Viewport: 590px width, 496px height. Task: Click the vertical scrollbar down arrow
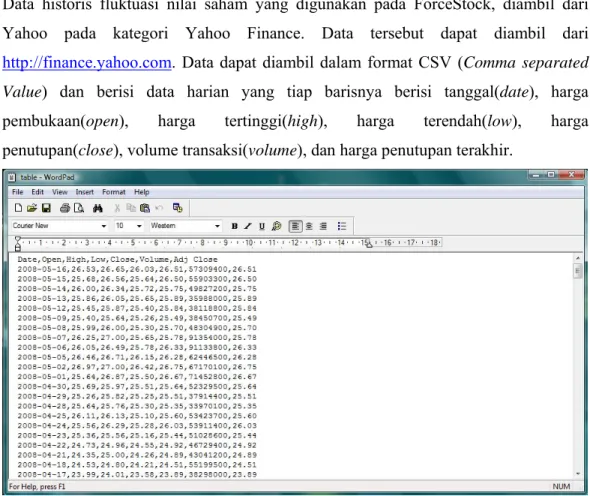[578, 474]
